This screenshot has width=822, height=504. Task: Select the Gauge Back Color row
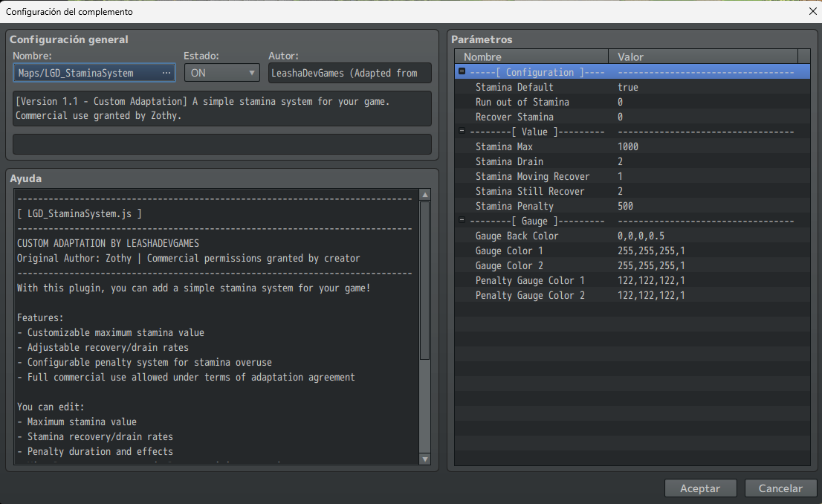coord(632,236)
